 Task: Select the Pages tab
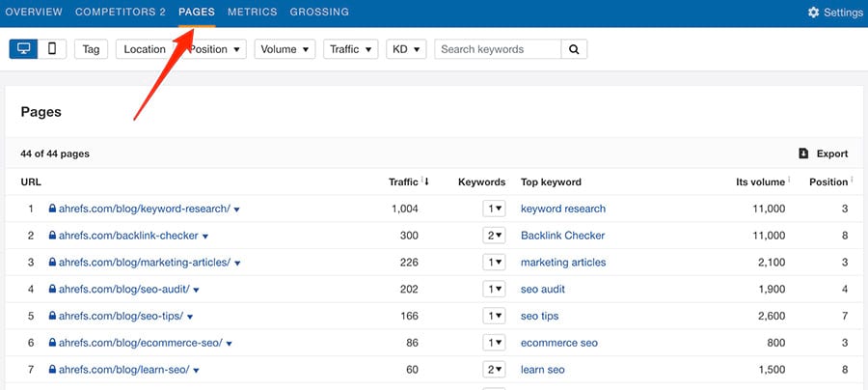pyautogui.click(x=197, y=12)
